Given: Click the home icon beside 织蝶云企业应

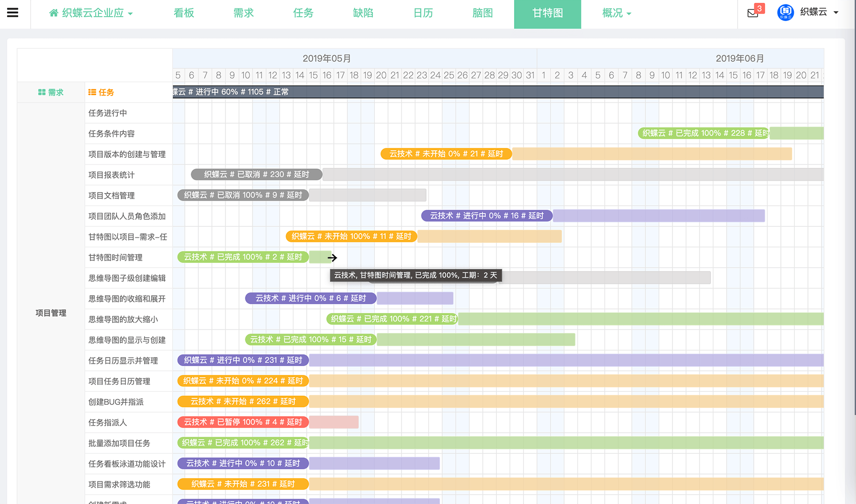Looking at the screenshot, I should (54, 13).
